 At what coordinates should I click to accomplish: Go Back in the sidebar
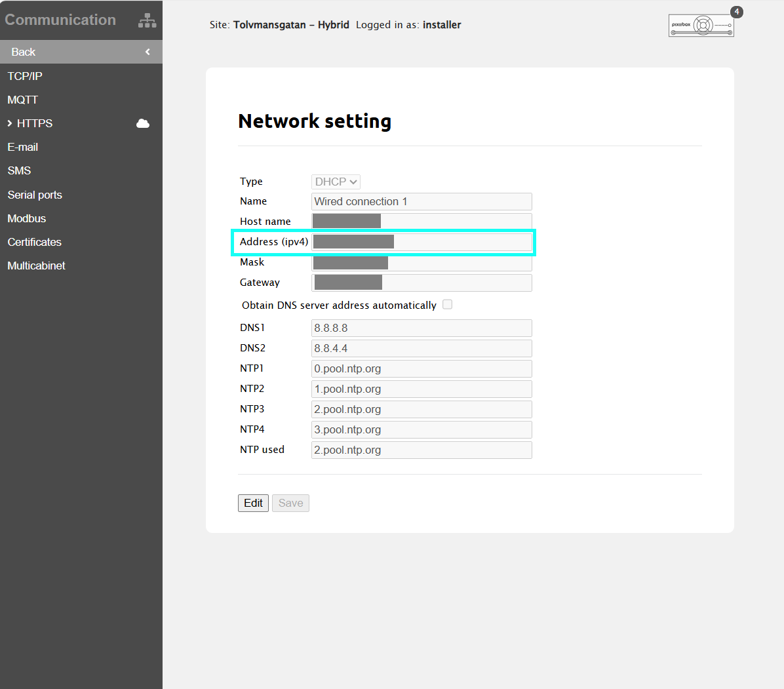pos(81,52)
